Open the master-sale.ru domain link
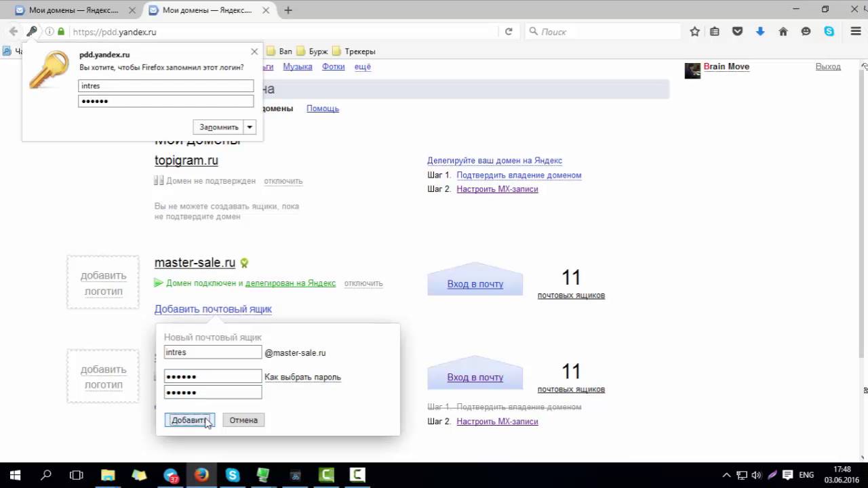The height and width of the screenshot is (488, 868). click(x=195, y=263)
